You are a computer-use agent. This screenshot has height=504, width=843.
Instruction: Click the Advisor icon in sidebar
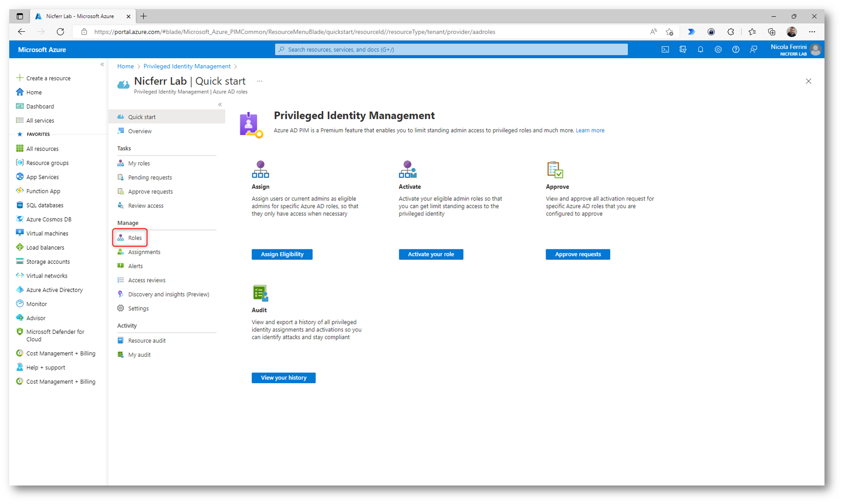[19, 318]
